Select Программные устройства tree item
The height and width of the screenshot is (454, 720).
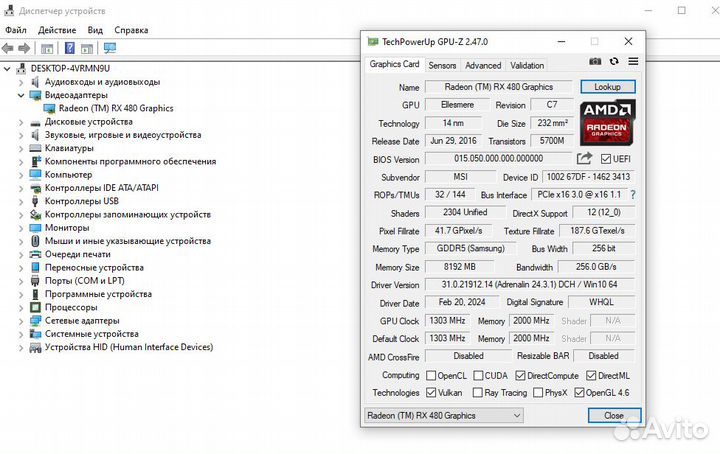click(x=98, y=294)
